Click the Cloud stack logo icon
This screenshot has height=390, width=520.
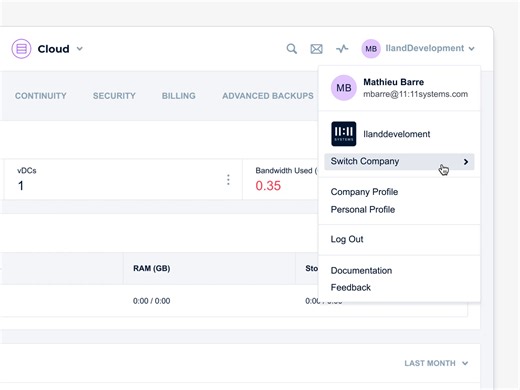(x=21, y=49)
